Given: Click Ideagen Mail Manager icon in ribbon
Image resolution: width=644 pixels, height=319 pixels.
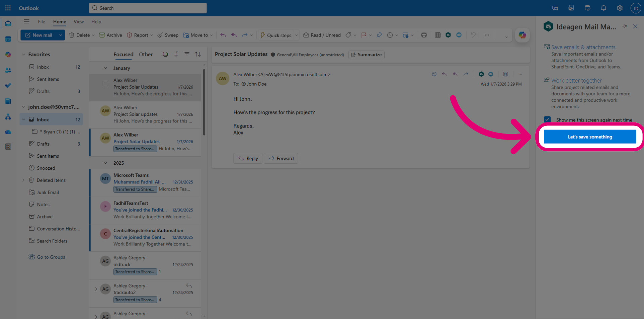Looking at the screenshot, I should (x=448, y=35).
